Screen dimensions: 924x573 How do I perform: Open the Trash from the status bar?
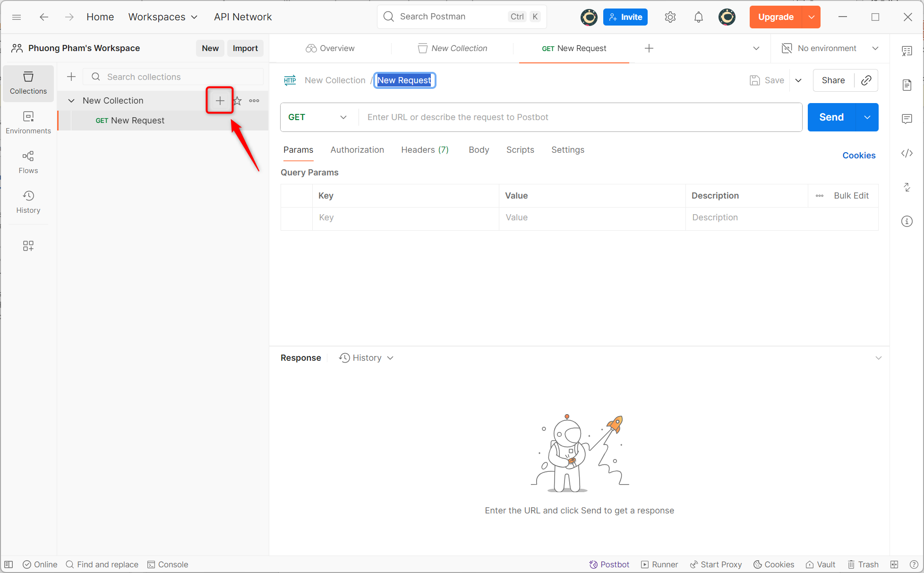pos(863,564)
